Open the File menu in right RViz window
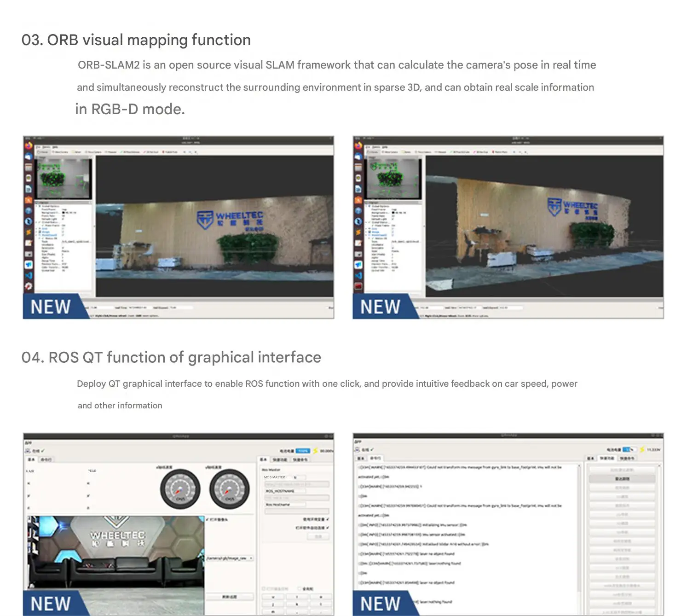This screenshot has width=687, height=616. click(369, 147)
